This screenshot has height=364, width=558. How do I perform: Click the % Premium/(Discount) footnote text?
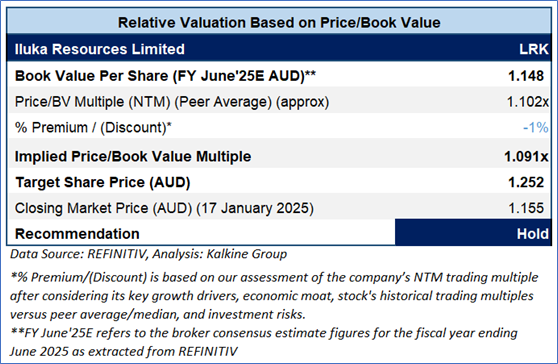coord(274,296)
